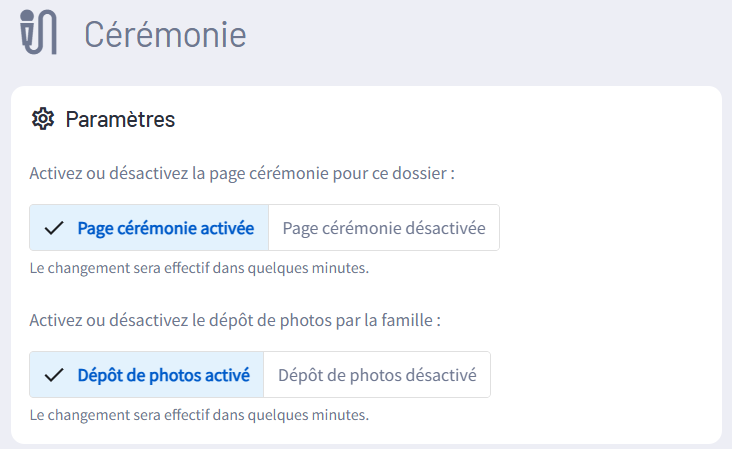
Task: Switch to Dépôt de photos désactivé
Action: [377, 375]
